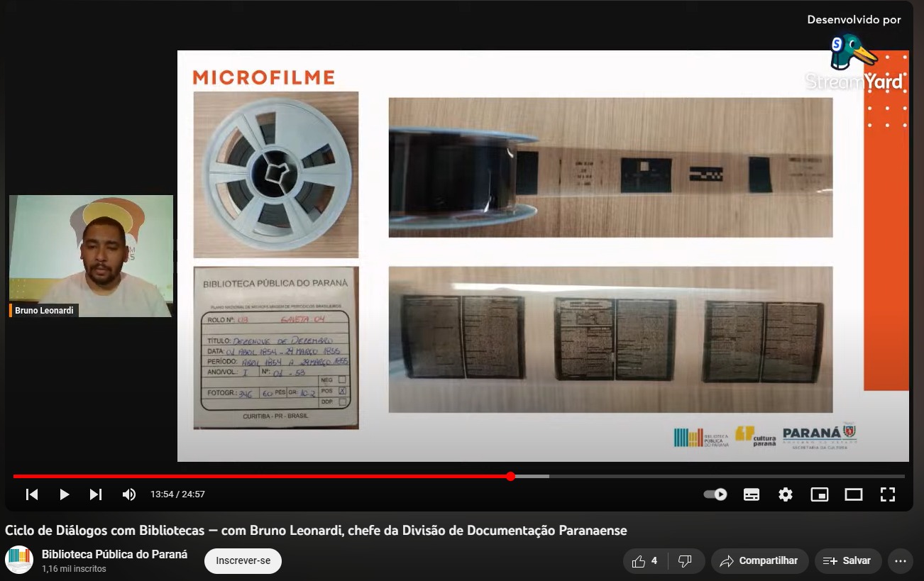
Task: Enable theater mode
Action: click(x=854, y=494)
